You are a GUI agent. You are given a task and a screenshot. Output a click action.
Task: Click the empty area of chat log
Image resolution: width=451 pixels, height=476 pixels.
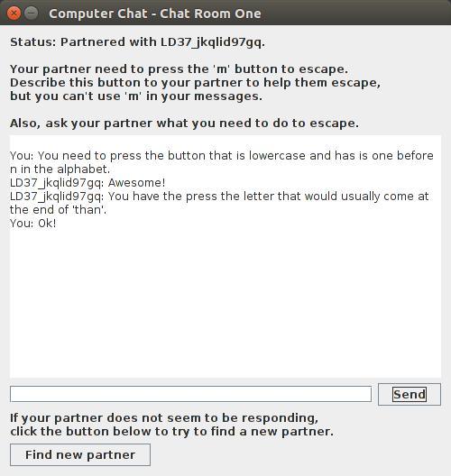pos(225,304)
